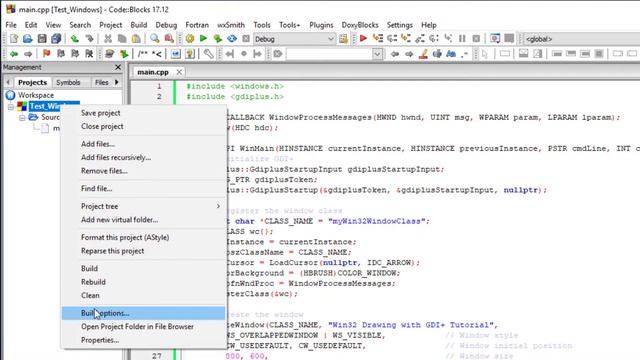Screen dimensions: 640x360
Task: Switch to the Symbols tab
Action: (68, 82)
